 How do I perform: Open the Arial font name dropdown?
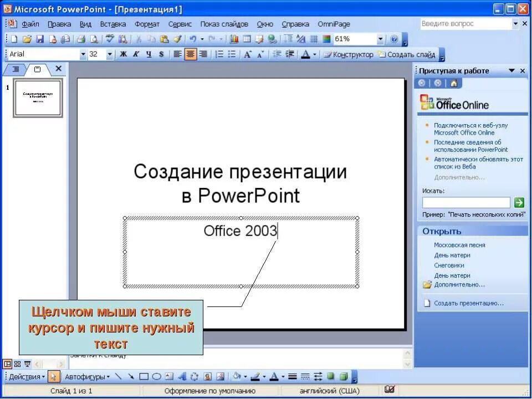tap(83, 54)
